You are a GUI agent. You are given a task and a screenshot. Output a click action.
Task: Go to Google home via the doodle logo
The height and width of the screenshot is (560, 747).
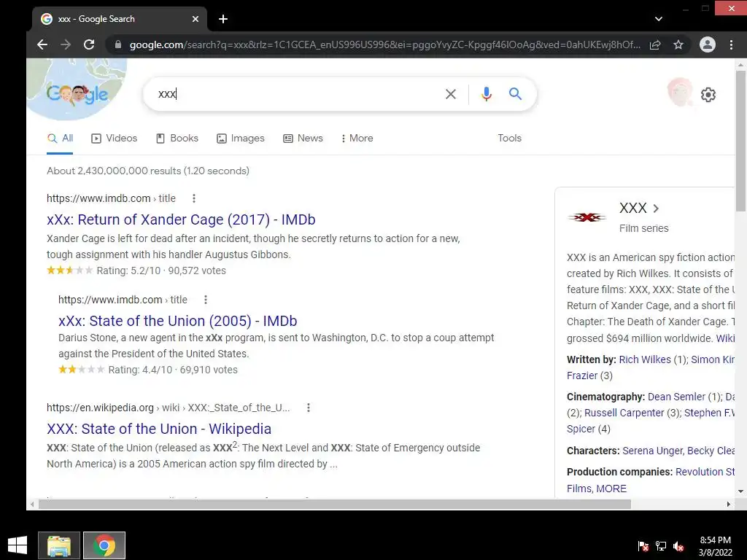pos(77,94)
